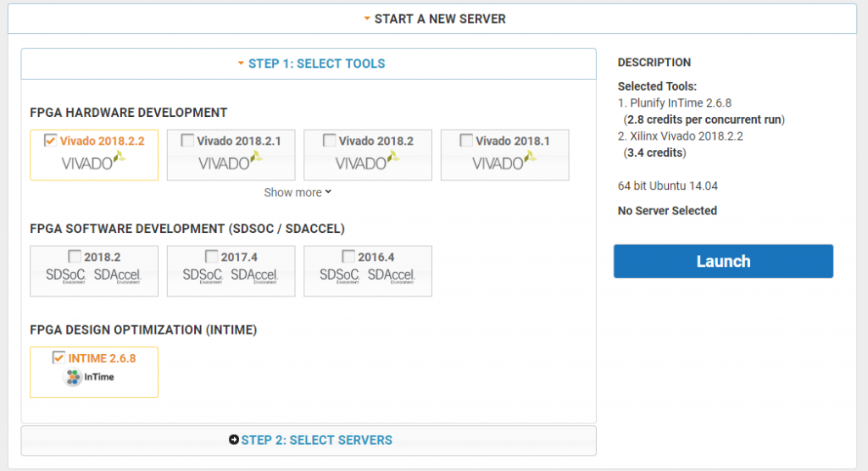Viewport: 868px width, 471px height.
Task: Select the INTIME 2.6.8 label
Action: point(102,358)
